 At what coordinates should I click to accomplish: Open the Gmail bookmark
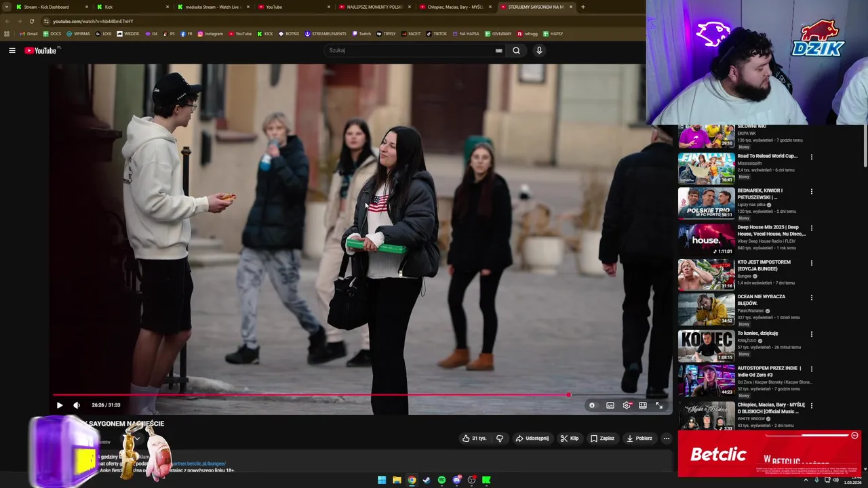tap(28, 33)
